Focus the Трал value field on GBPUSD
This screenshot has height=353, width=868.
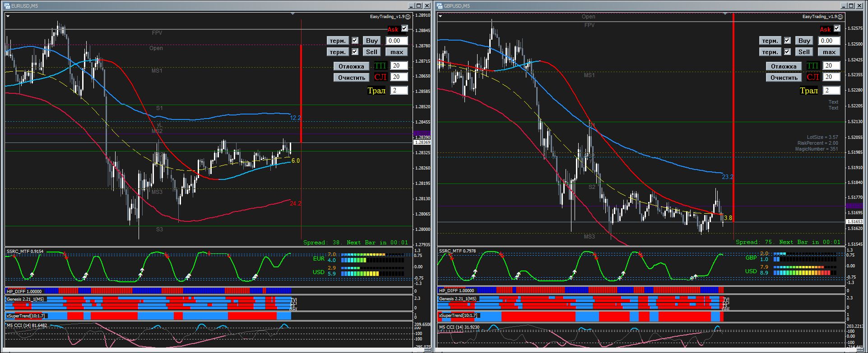831,91
